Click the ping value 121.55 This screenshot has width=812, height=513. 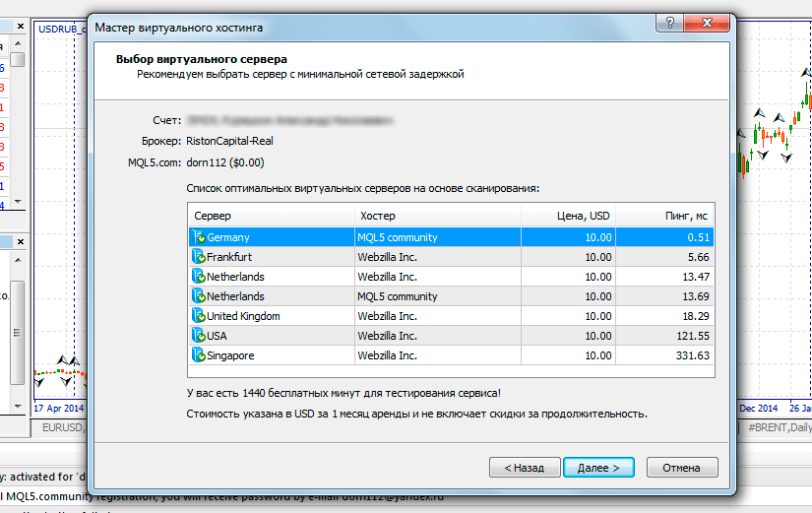[693, 336]
